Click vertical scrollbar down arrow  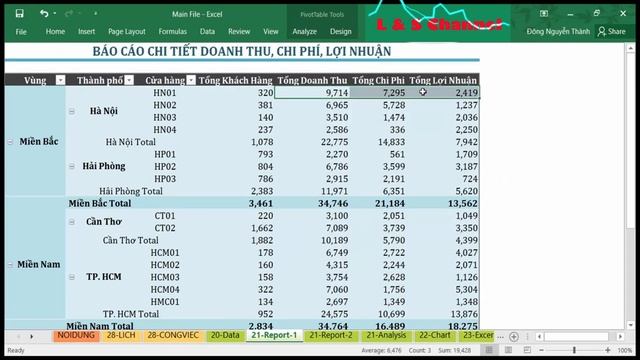pyautogui.click(x=630, y=325)
